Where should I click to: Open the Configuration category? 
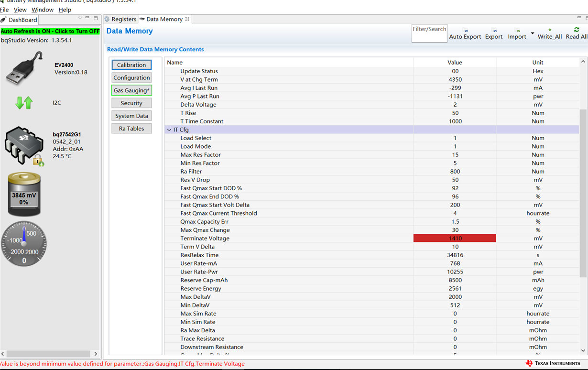point(131,77)
